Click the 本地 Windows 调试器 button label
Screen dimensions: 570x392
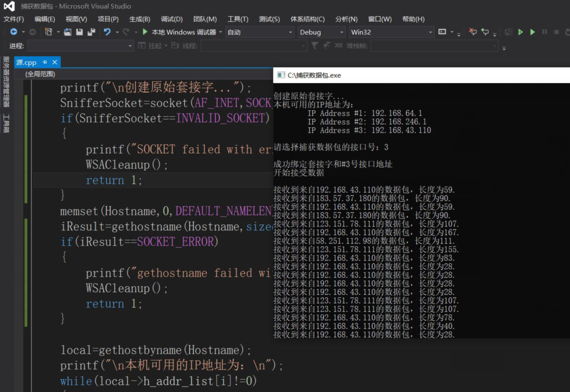tap(183, 32)
